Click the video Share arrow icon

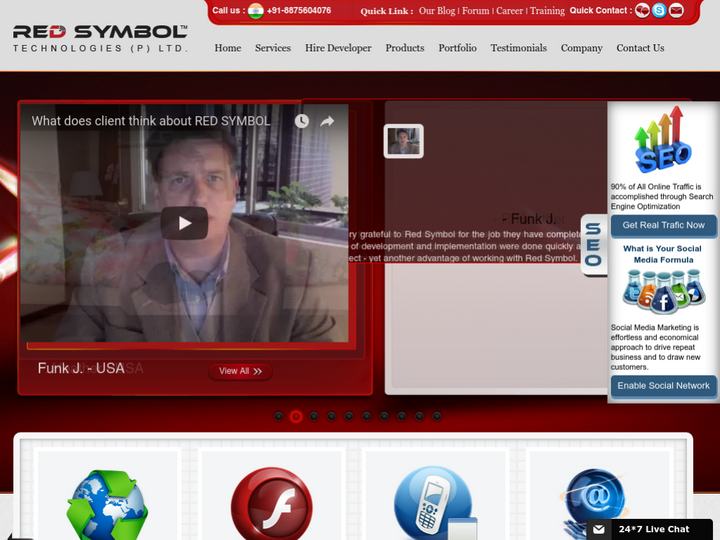pos(327,121)
